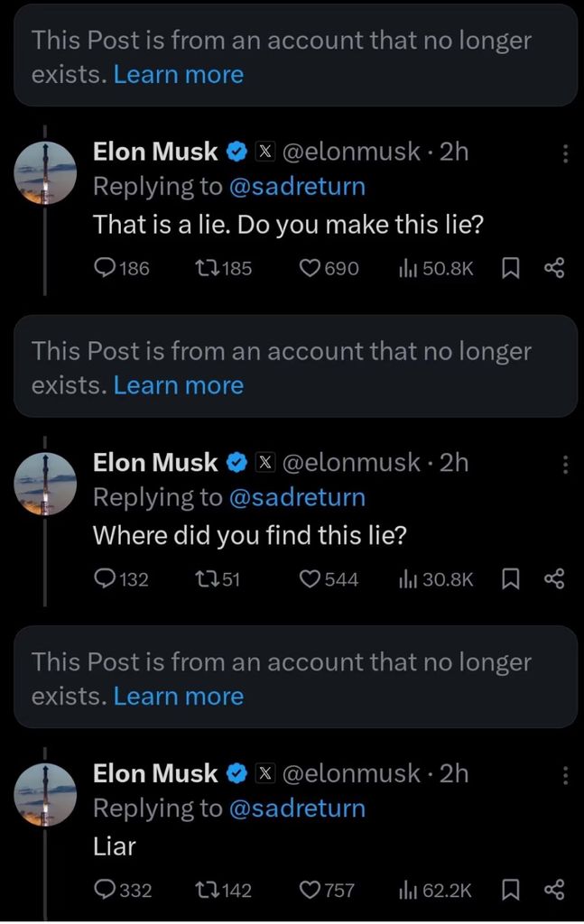The image size is (584, 924).
Task: Bookmark the 'Liar' post
Action: point(510,891)
